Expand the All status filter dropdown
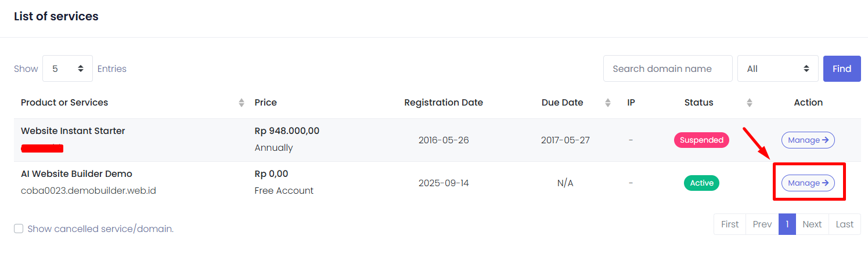868x261 pixels. 777,68
